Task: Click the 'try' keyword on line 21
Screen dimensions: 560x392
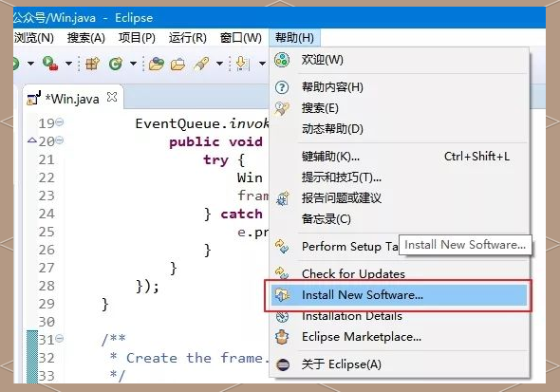Action: (215, 159)
